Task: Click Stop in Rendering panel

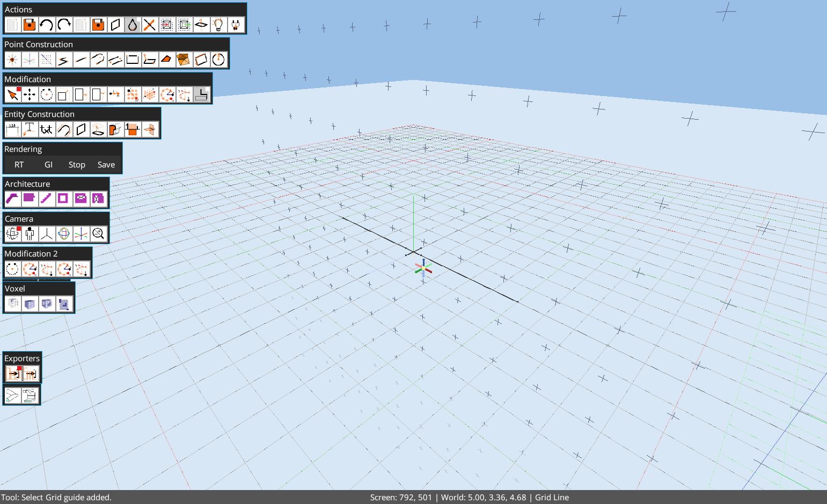Action: (77, 165)
